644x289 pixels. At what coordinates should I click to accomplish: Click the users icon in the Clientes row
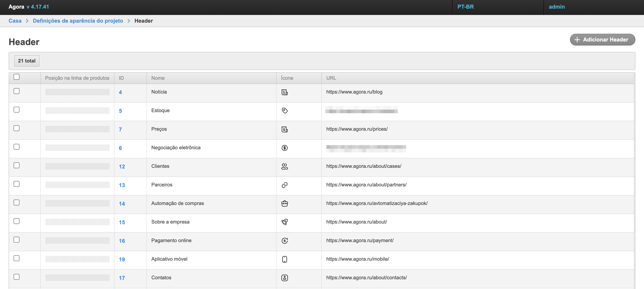click(x=284, y=166)
